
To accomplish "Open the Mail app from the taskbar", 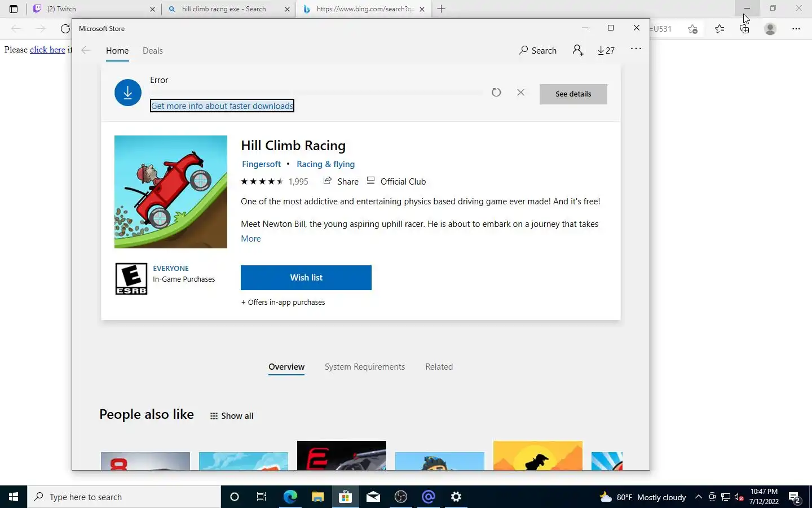I will [373, 497].
